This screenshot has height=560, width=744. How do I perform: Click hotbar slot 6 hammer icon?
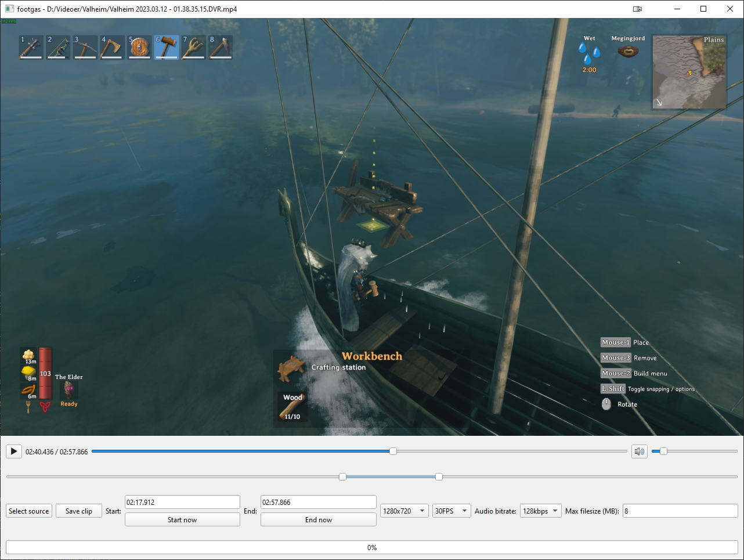pos(167,47)
